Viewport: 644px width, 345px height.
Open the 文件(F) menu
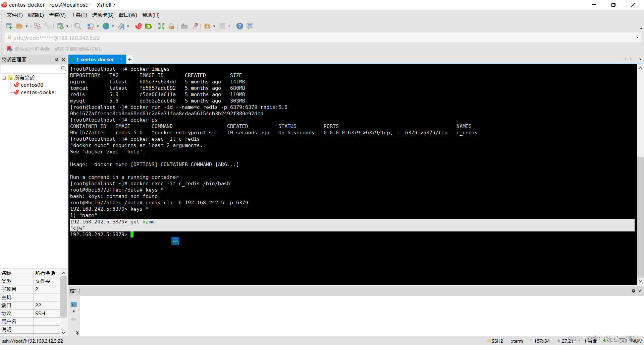[15, 15]
